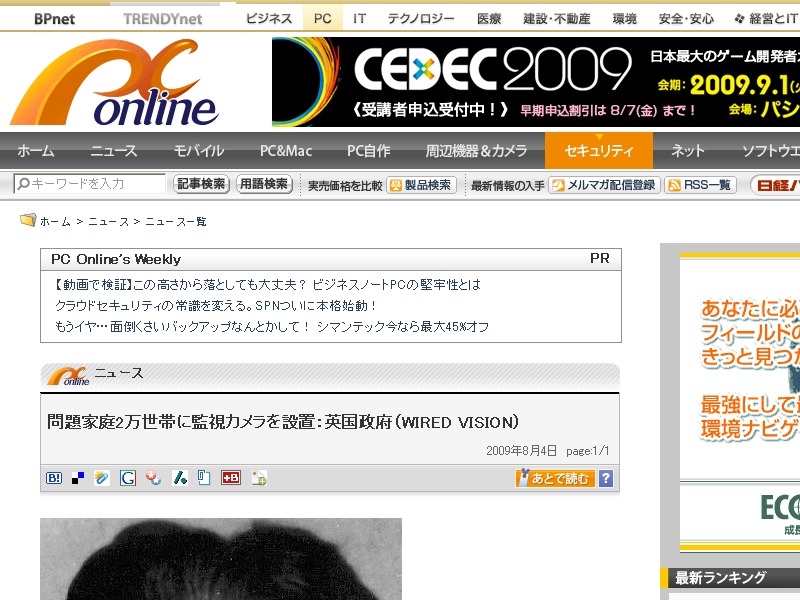This screenshot has height=600, width=800.
Task: Open 動画で検証 ビジネスノートPC link
Action: click(268, 285)
